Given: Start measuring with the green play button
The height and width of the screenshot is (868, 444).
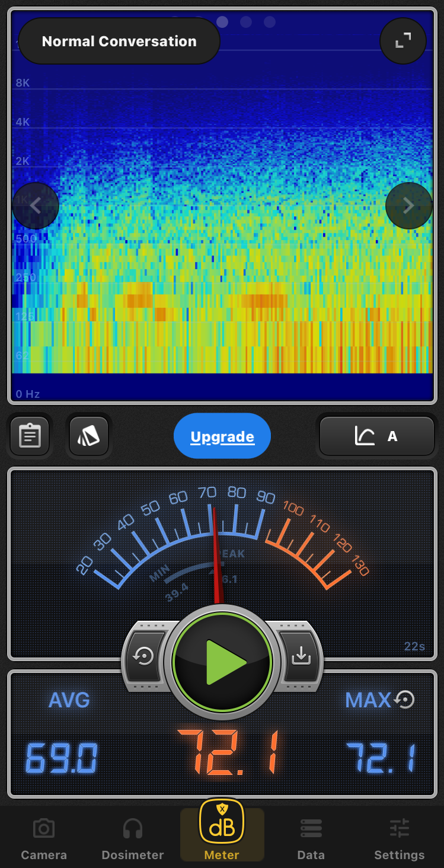Looking at the screenshot, I should click(222, 662).
